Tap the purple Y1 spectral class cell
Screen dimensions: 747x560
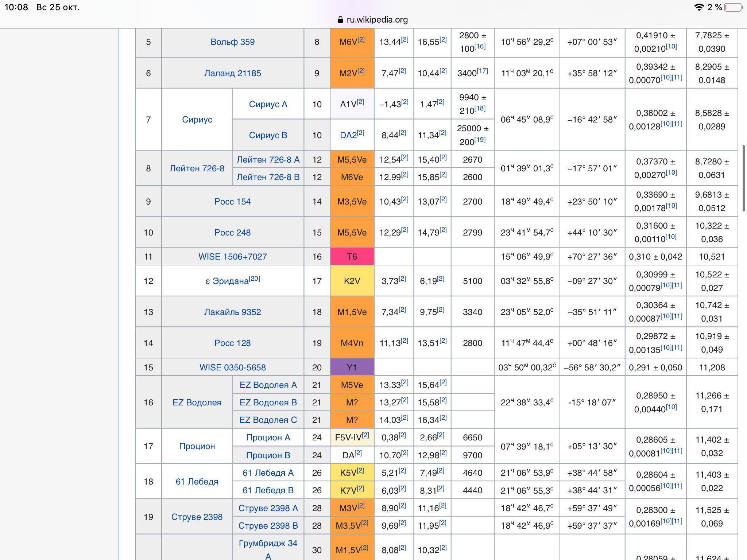point(352,367)
